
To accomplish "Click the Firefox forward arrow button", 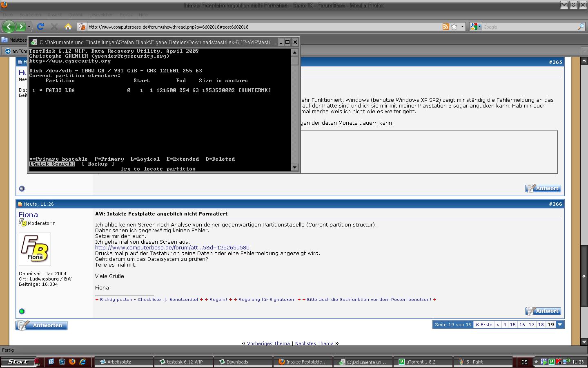I will [x=20, y=27].
